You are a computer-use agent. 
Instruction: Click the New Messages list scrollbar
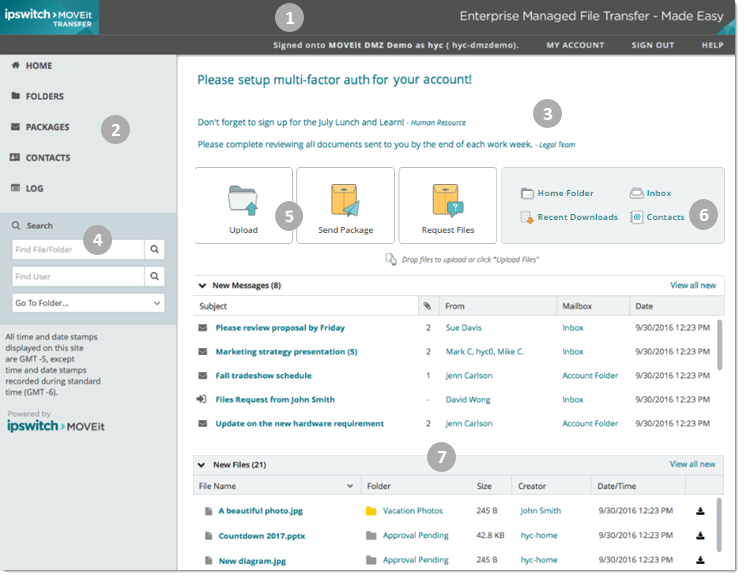[719, 345]
